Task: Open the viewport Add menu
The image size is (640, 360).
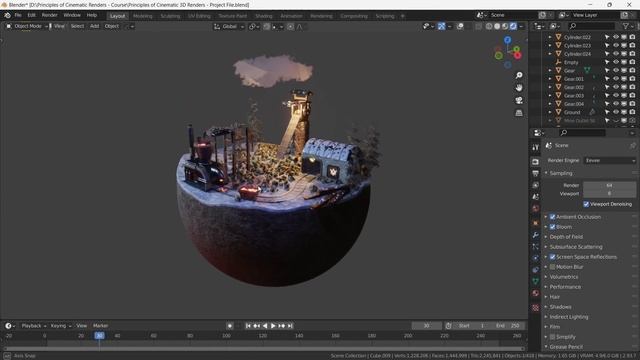Action: [x=94, y=26]
